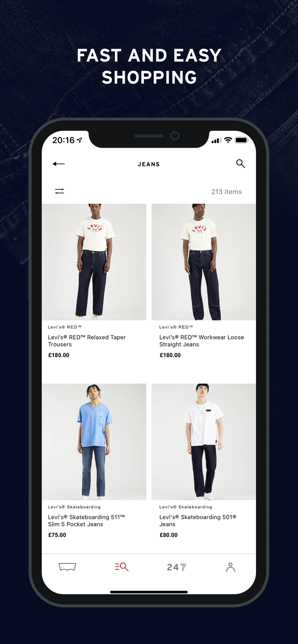The image size is (298, 644).
Task: Open Skateboarding 511 Slim 5 Pocket Jeans title
Action: point(86,520)
